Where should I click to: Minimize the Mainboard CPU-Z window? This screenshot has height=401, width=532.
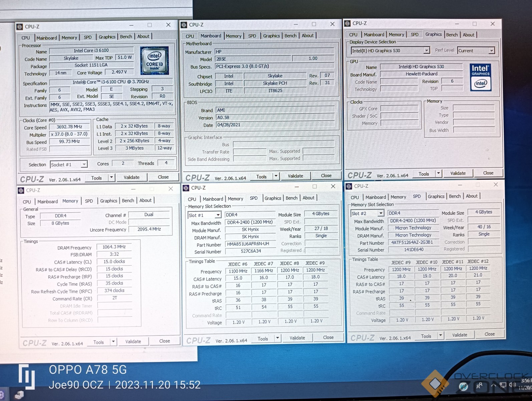click(x=296, y=24)
